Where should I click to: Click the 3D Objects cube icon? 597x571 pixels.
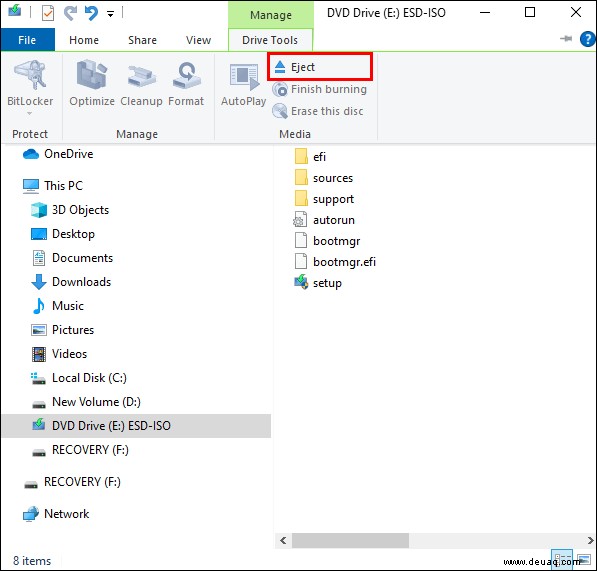39,210
